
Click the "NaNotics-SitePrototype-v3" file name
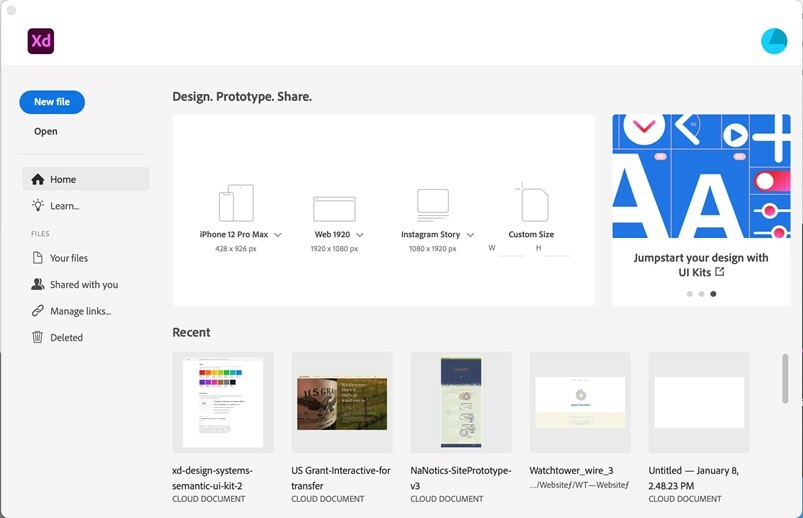[x=460, y=478]
